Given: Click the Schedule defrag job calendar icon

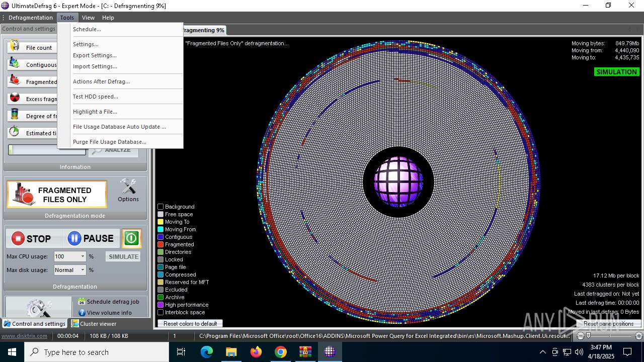Looking at the screenshot, I should tap(82, 302).
